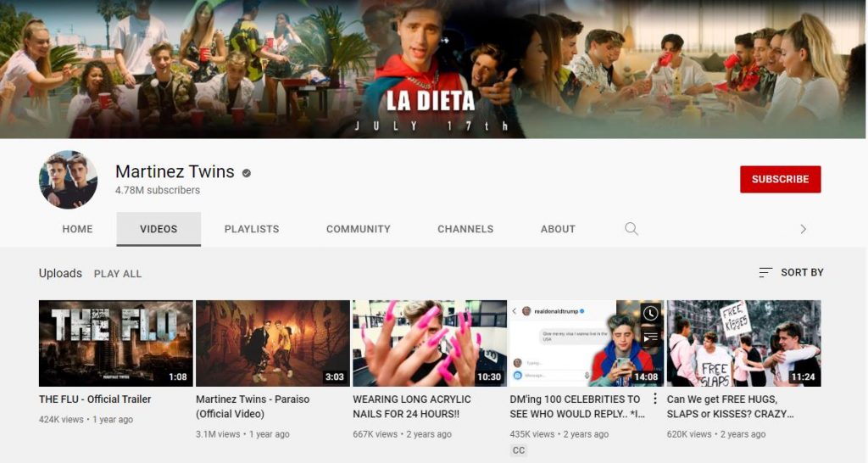Click the verified badge next to Martinez Twins

[247, 173]
